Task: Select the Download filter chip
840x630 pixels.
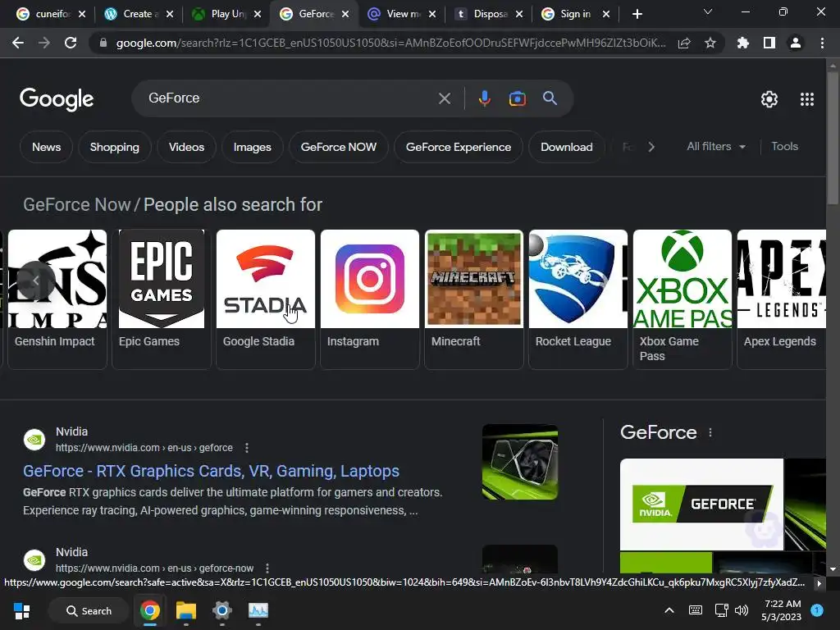Action: tap(566, 147)
